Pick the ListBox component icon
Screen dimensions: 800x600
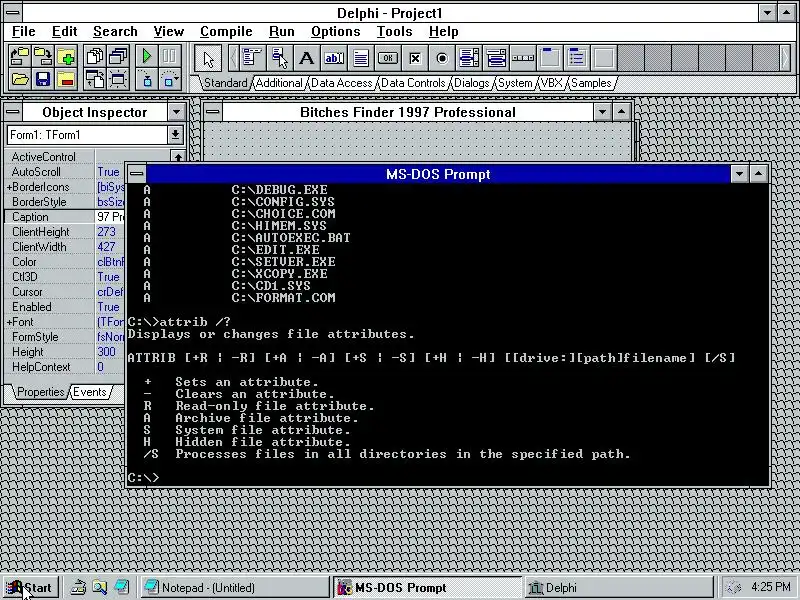click(469, 58)
